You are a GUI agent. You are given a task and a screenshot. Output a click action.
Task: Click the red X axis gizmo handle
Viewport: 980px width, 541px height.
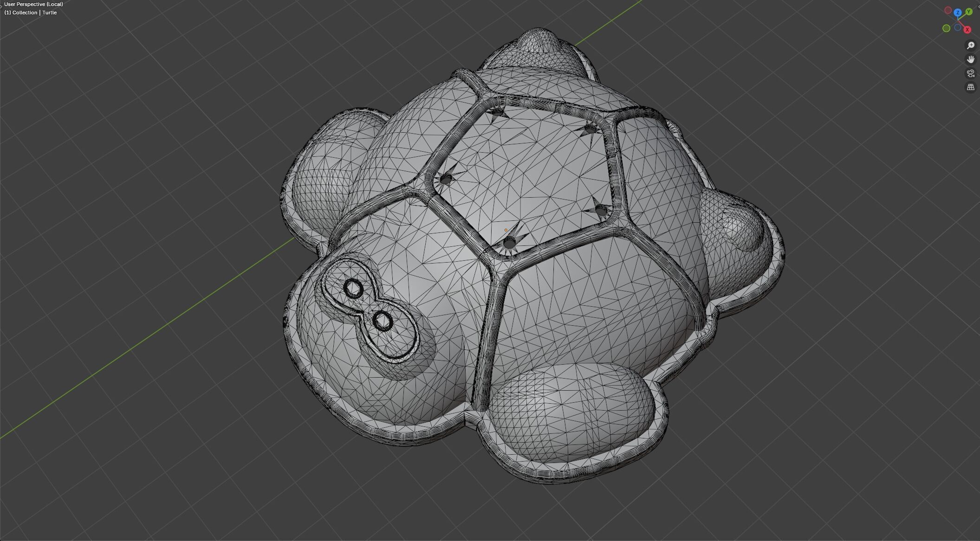[x=967, y=30]
